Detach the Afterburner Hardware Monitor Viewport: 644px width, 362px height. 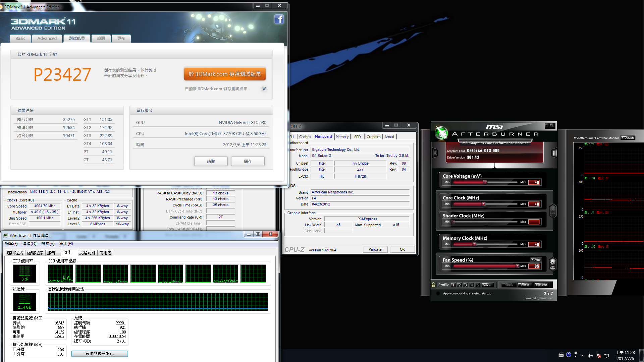coord(628,138)
